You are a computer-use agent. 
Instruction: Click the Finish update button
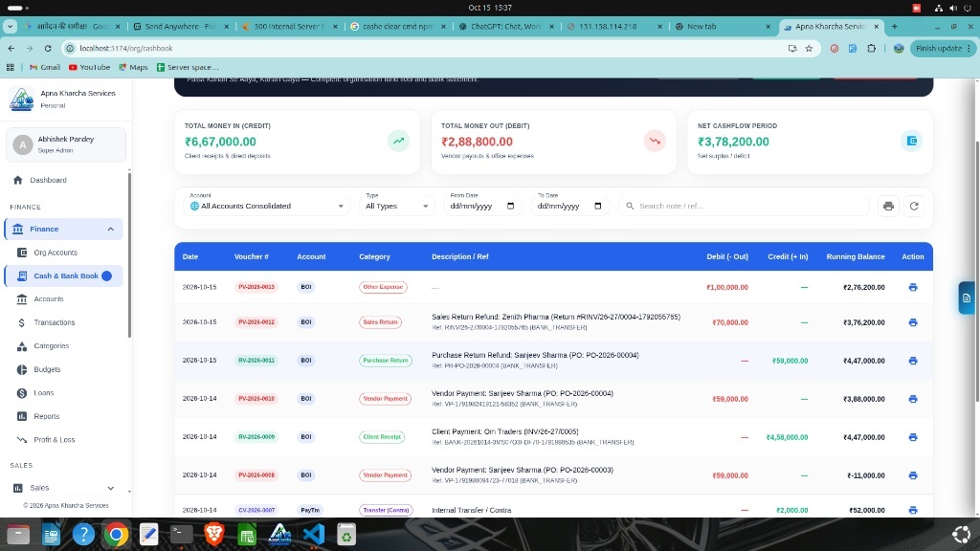(943, 48)
